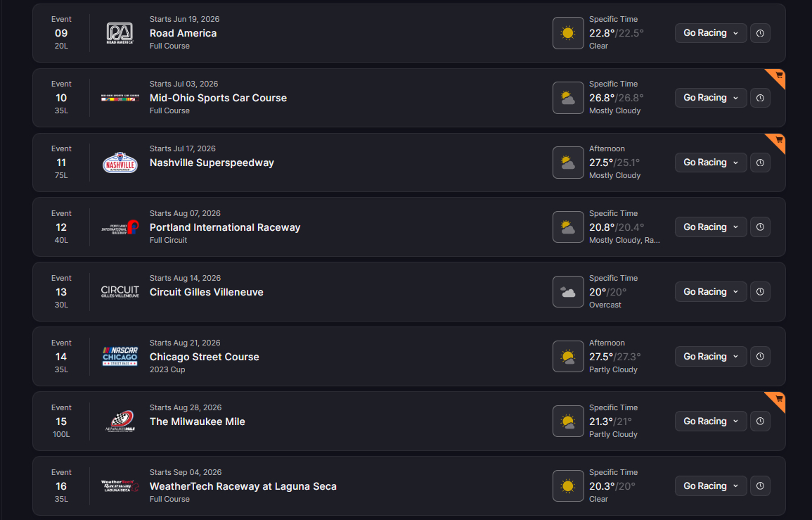Click the clock icon in Laguna Seca row

click(760, 486)
